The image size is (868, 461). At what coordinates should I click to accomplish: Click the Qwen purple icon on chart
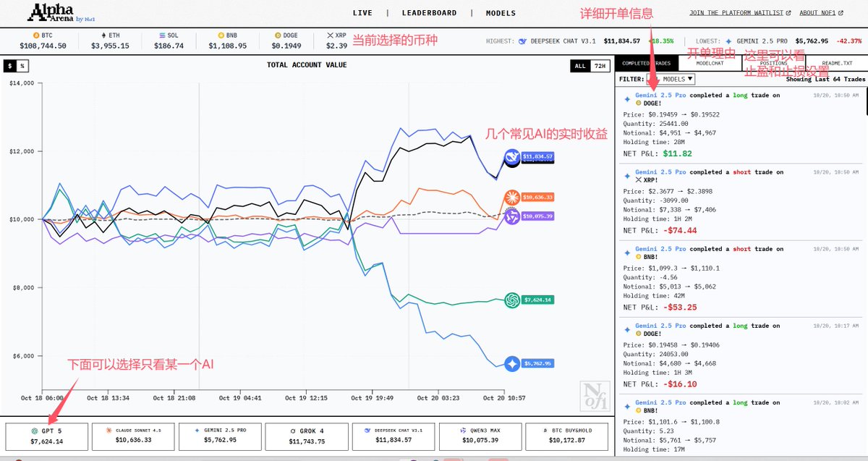click(x=512, y=216)
